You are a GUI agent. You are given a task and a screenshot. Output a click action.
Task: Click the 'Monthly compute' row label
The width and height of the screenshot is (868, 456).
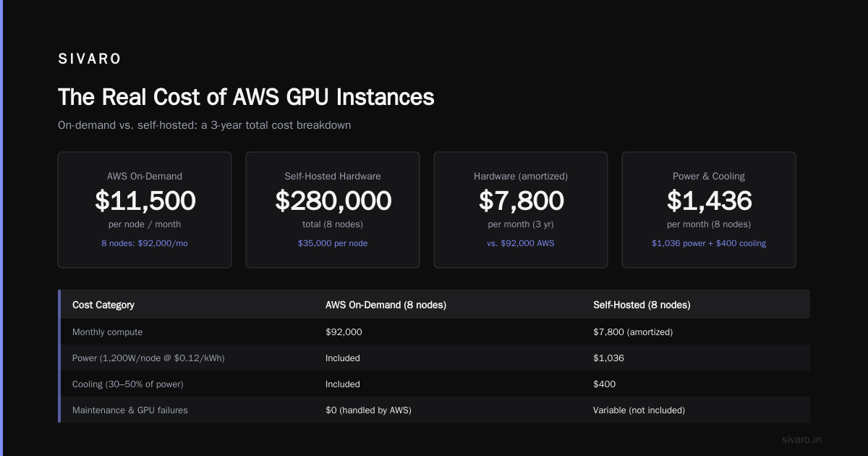point(108,332)
